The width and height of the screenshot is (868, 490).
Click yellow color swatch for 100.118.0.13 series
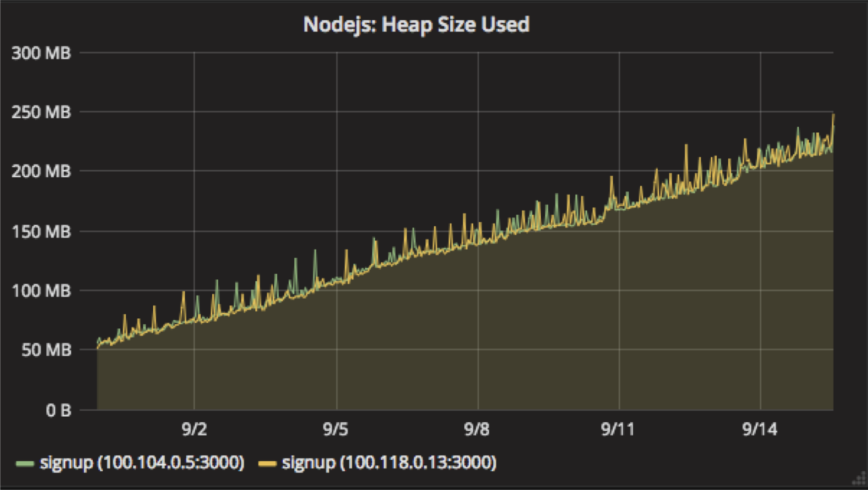[x=267, y=463]
